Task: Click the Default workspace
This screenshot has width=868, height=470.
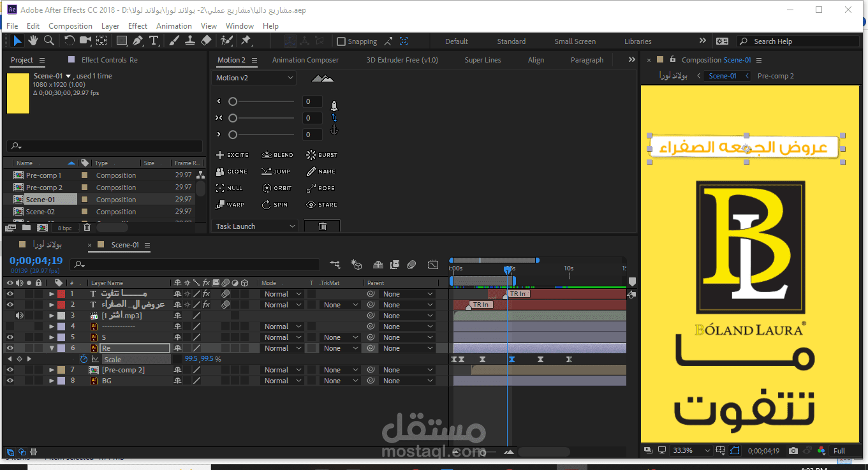Action: pos(457,41)
